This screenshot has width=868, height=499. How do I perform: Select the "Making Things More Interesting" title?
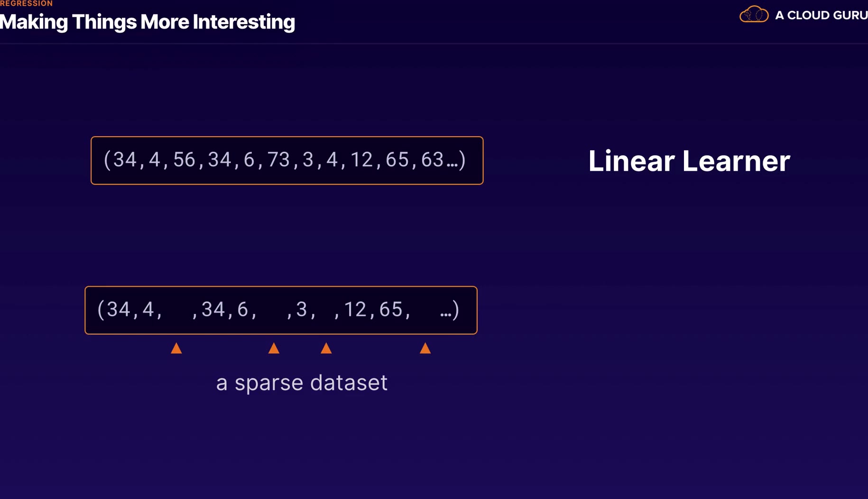point(148,22)
